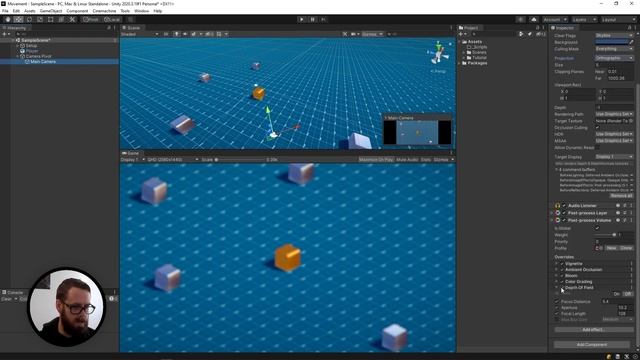640x360 pixels.
Task: Toggle Post-process Volume enabled checkbox
Action: tap(564, 220)
